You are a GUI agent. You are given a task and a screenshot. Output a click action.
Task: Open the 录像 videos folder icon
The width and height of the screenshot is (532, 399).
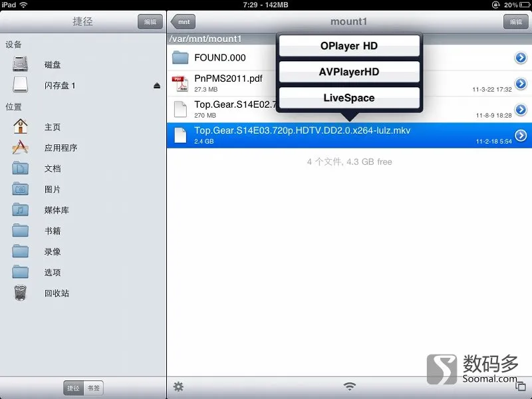(x=21, y=251)
